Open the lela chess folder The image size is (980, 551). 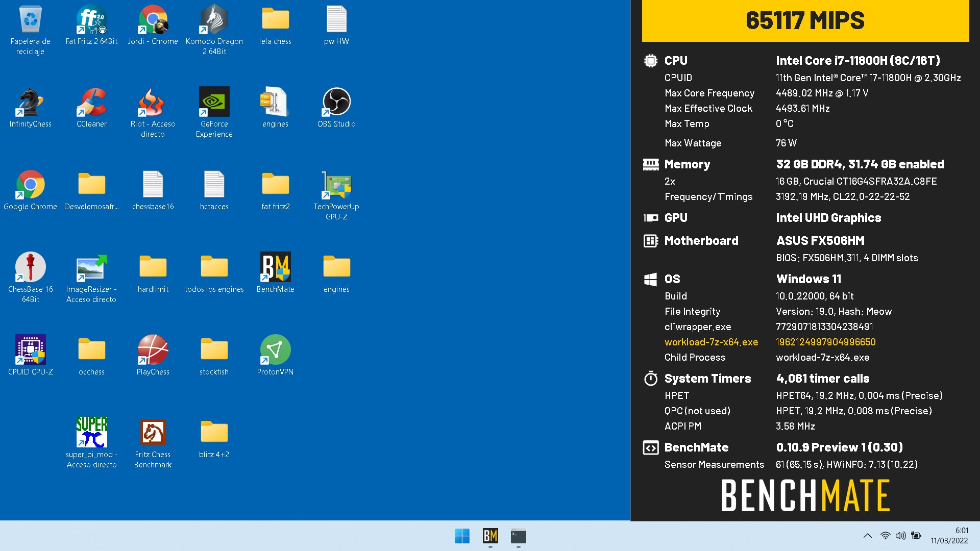tap(275, 24)
